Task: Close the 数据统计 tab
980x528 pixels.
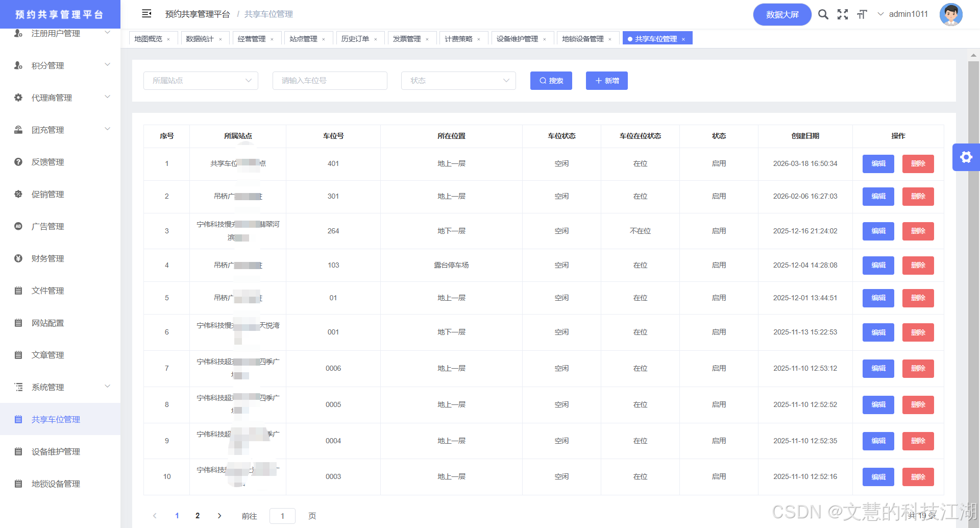Action: [220, 39]
